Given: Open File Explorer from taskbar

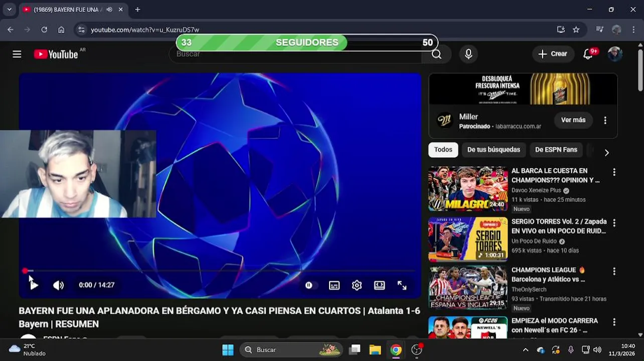Looking at the screenshot, I should pyautogui.click(x=375, y=349).
